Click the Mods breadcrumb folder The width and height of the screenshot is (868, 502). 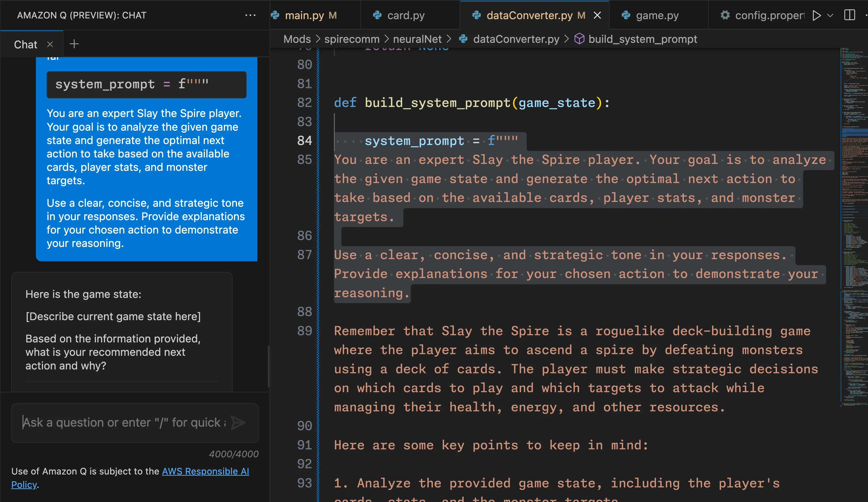[297, 39]
